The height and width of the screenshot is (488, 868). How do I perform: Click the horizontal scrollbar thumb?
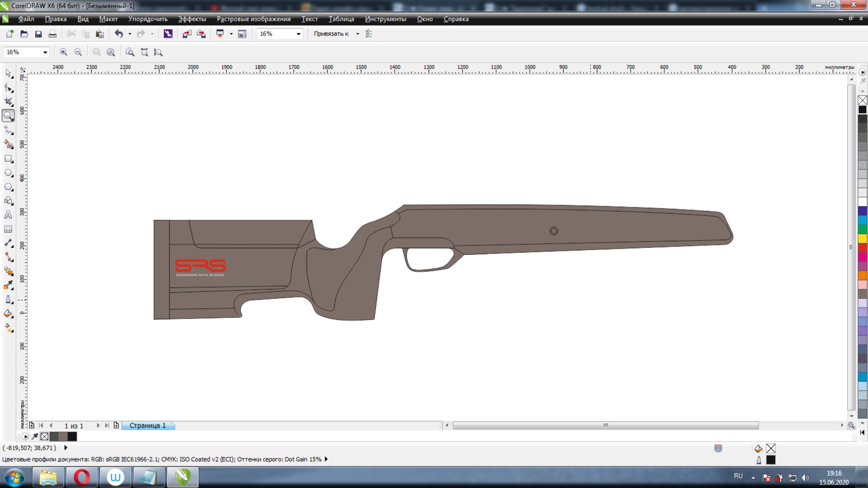[605, 425]
